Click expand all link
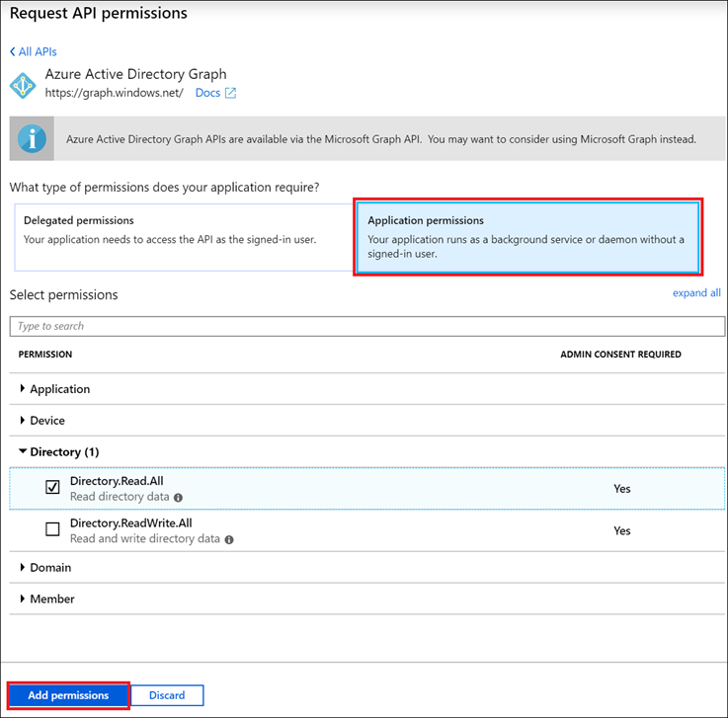 pyautogui.click(x=696, y=293)
